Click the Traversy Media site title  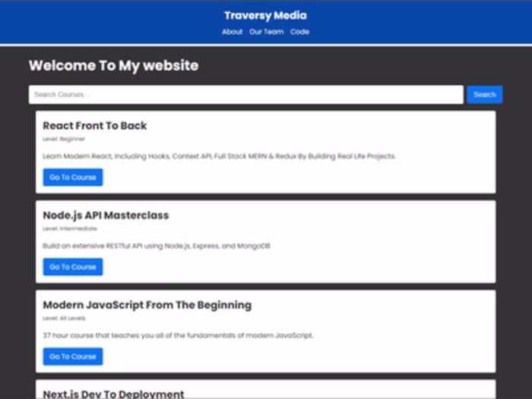point(265,16)
